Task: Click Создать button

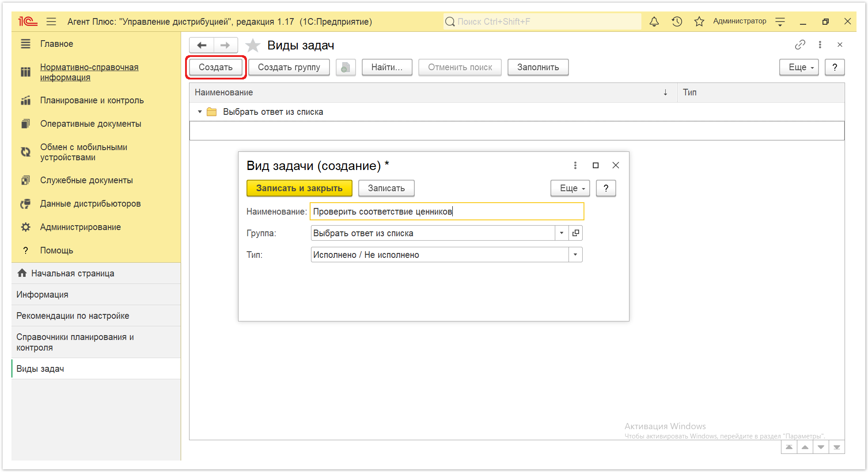Action: [216, 67]
